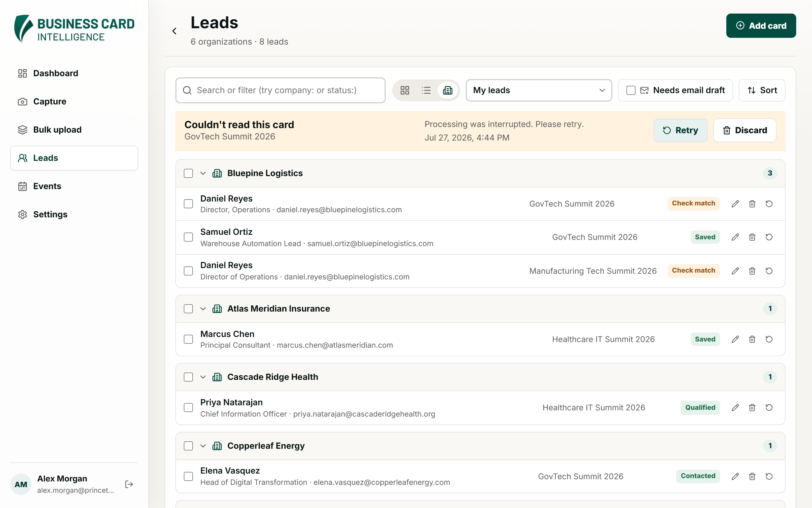Navigate to Events page

tap(74, 186)
